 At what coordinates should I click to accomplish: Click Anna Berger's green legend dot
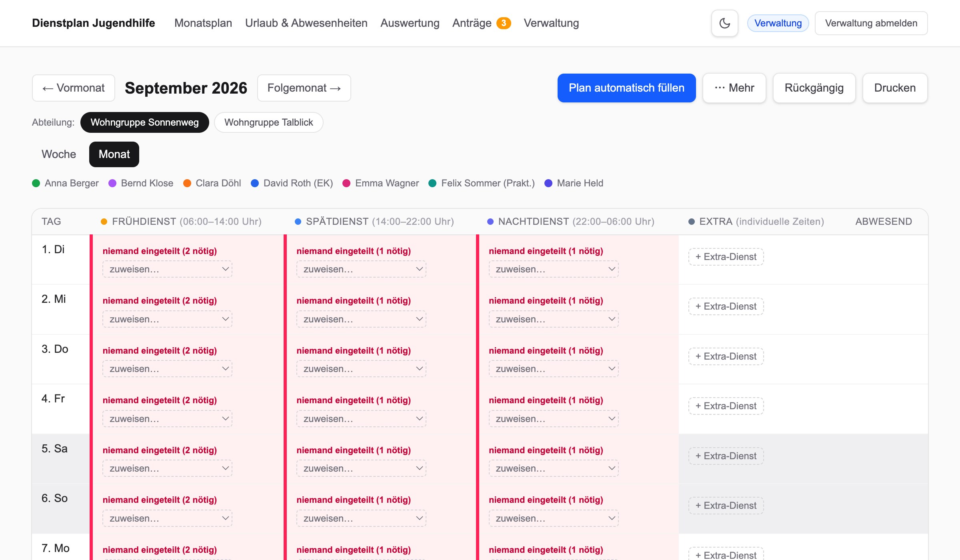pos(36,183)
